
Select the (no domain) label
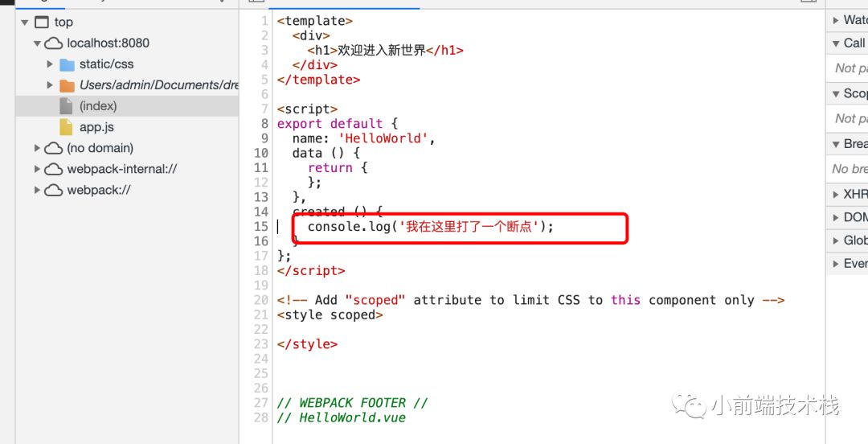pyautogui.click(x=100, y=148)
